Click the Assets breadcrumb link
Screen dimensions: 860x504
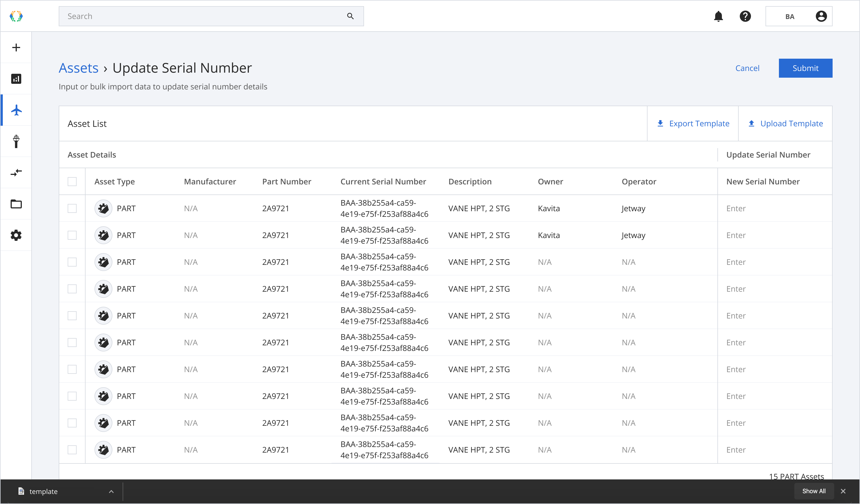click(78, 68)
